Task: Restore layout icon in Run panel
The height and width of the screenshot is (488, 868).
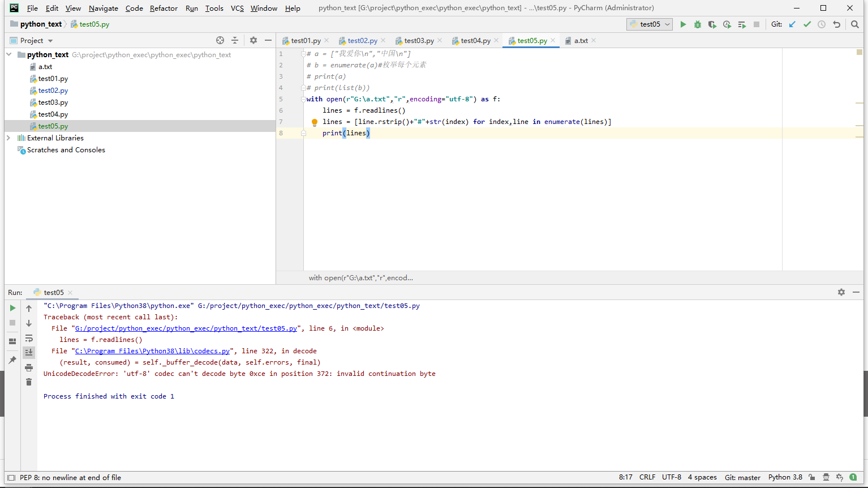Action: point(12,341)
